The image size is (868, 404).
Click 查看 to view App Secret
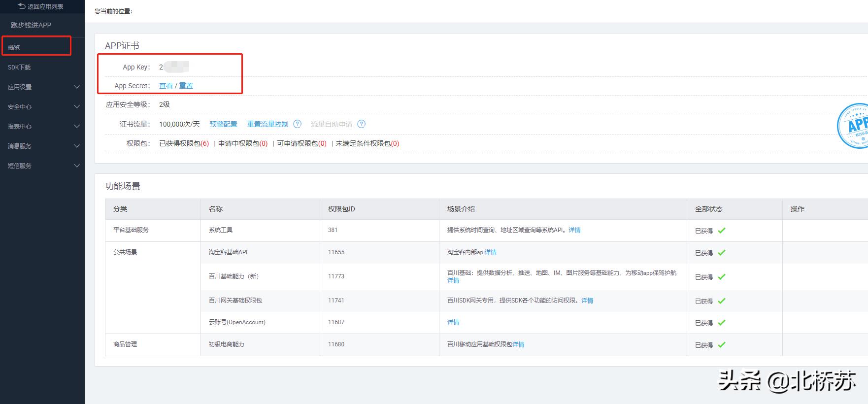pos(166,86)
